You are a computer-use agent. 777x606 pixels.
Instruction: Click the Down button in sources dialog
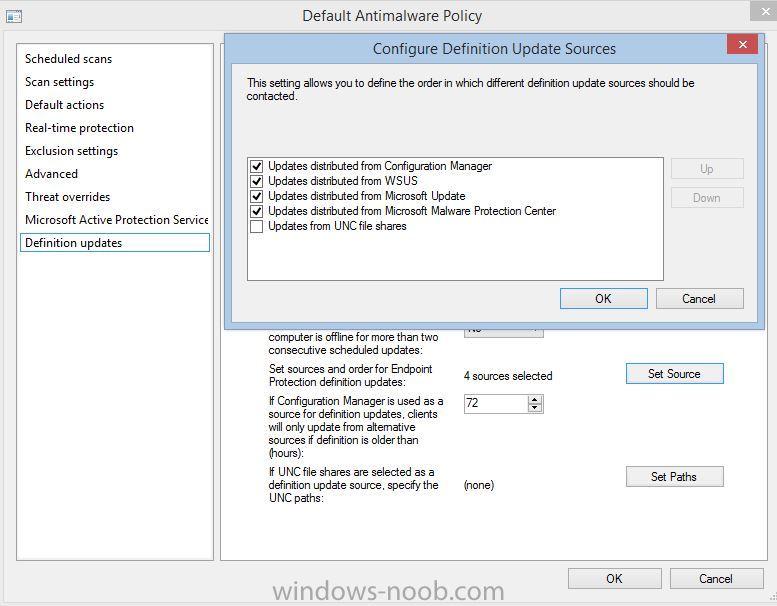(x=707, y=198)
